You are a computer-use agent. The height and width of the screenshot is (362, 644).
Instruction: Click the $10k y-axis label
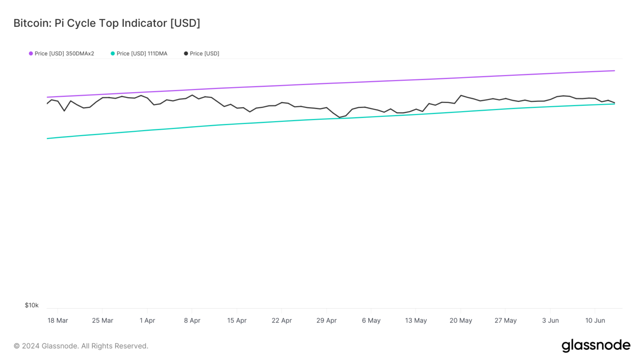pos(31,305)
